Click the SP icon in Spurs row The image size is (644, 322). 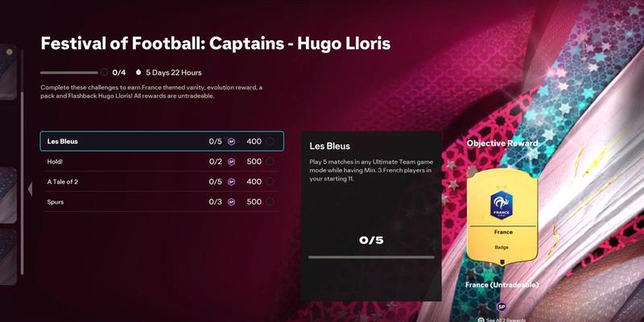[x=231, y=202]
